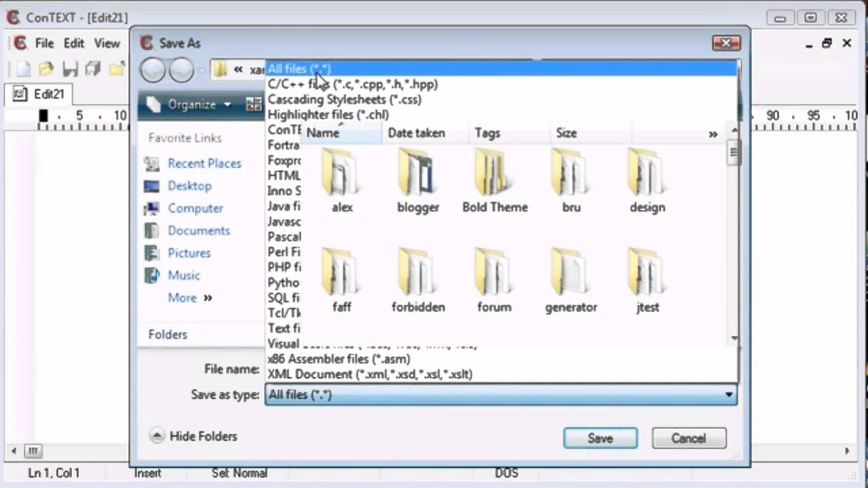Close the Save As dialog
The width and height of the screenshot is (868, 488).
[x=726, y=43]
